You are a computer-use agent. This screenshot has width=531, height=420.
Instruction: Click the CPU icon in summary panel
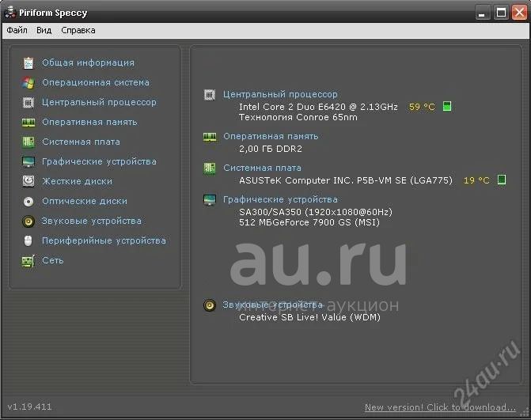210,95
